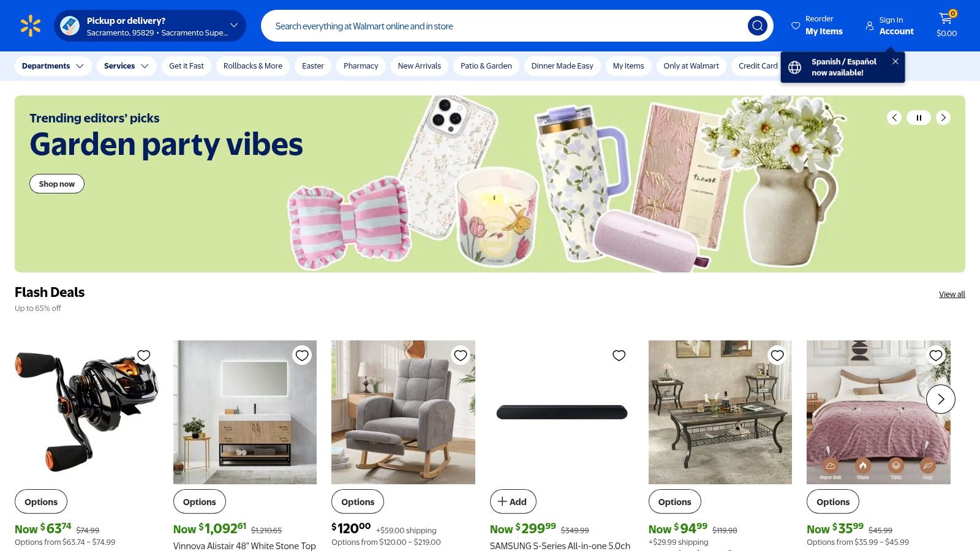Favorite the Samsung soundbar with heart
This screenshot has height=551, width=980.
619,355
